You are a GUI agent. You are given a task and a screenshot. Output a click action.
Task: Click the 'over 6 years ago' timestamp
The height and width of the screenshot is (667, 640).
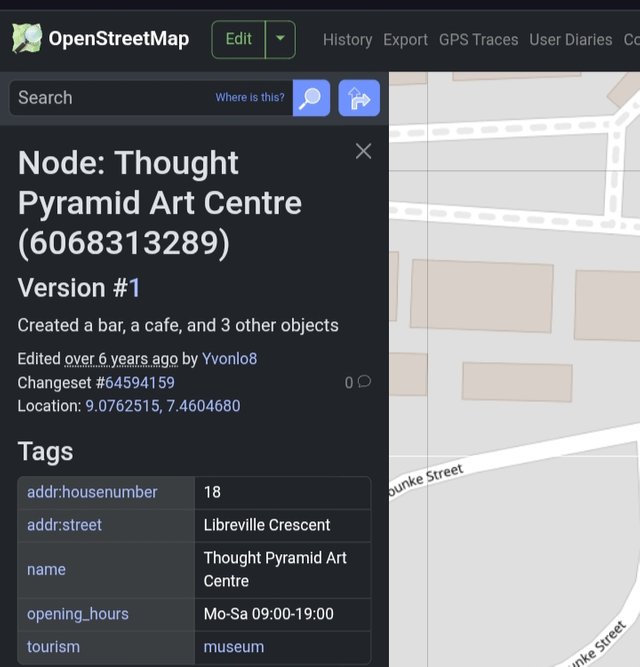pyautogui.click(x=121, y=359)
